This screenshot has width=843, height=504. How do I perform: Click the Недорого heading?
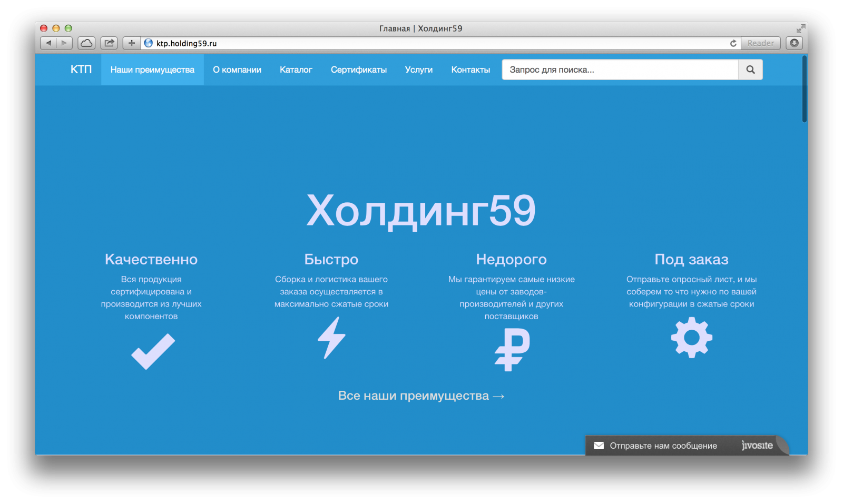point(511,259)
